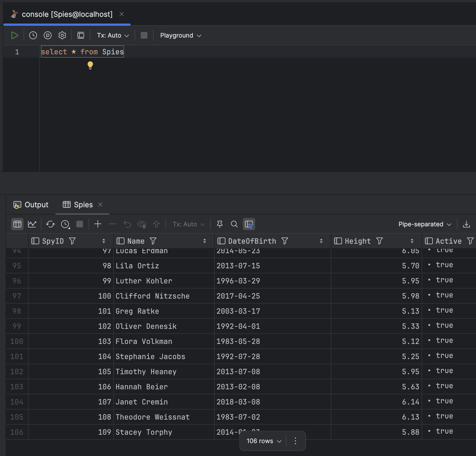Select the console [Spies@localhost] tab
Screen dimensions: 476x456
pos(67,14)
